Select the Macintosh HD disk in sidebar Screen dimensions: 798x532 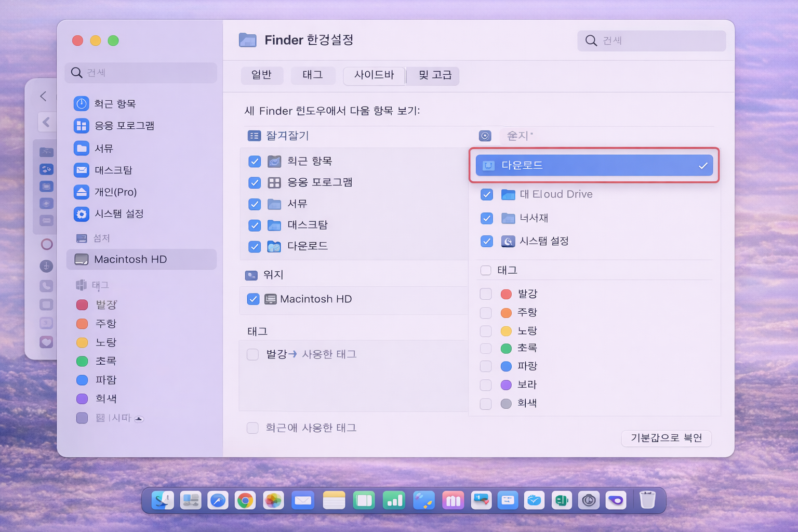point(141,259)
